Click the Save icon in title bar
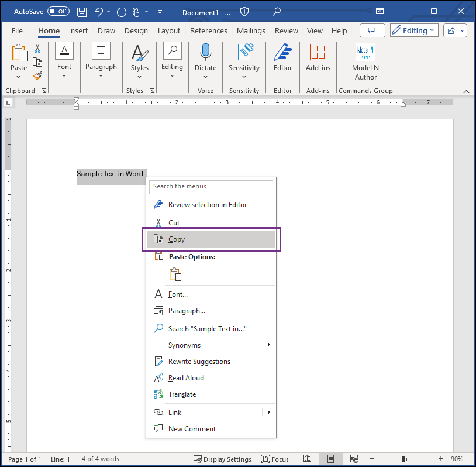476x467 pixels. click(82, 12)
